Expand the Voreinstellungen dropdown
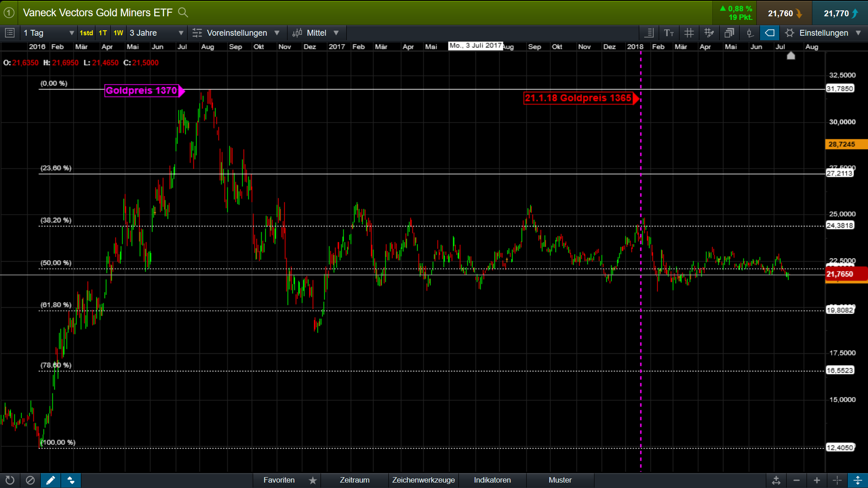Viewport: 868px width, 488px height. click(236, 33)
